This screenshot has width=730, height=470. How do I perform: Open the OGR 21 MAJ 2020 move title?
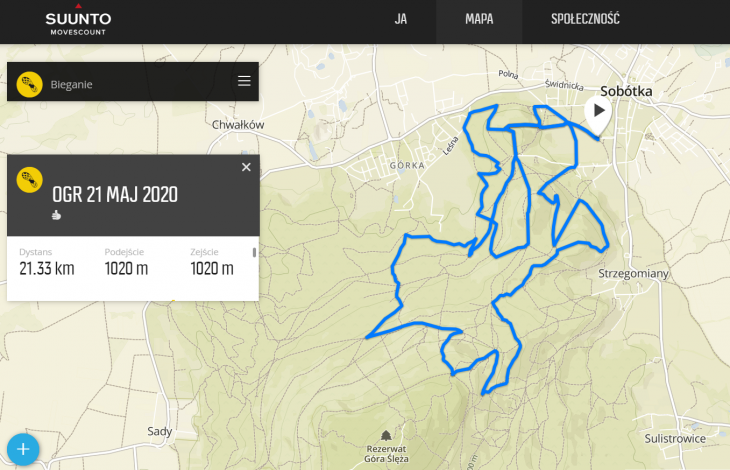click(x=115, y=195)
